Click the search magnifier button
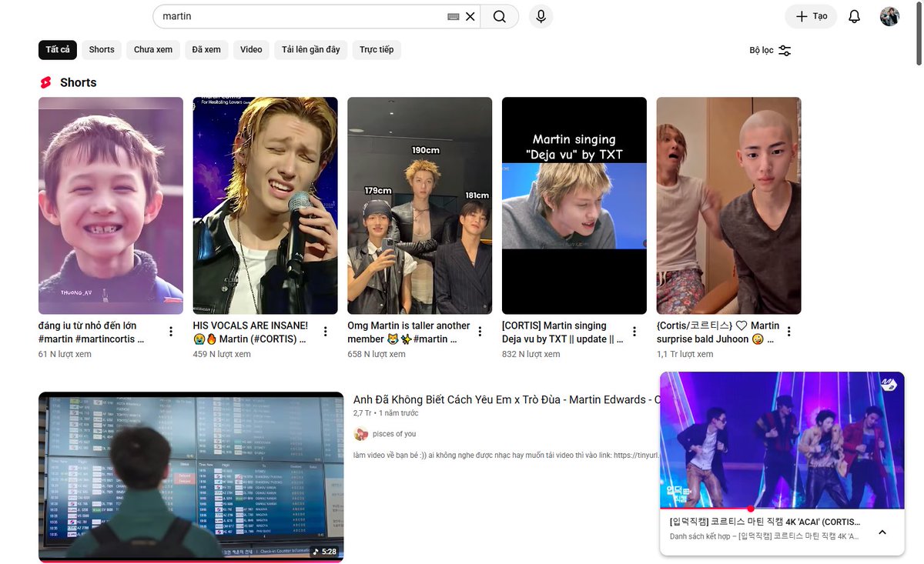 pyautogui.click(x=500, y=16)
